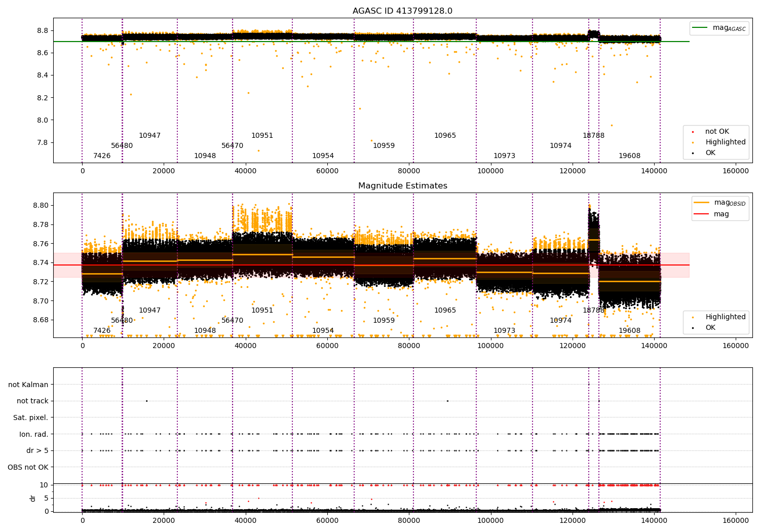Click the 8.4 y-axis tick label
760x532 pixels.
pyautogui.click(x=43, y=75)
